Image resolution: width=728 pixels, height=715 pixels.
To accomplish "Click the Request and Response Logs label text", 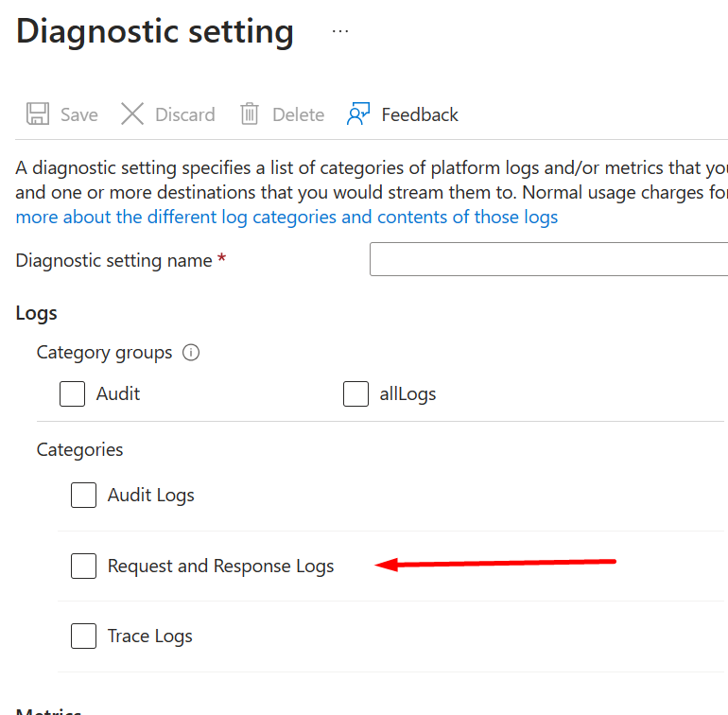I will click(220, 567).
